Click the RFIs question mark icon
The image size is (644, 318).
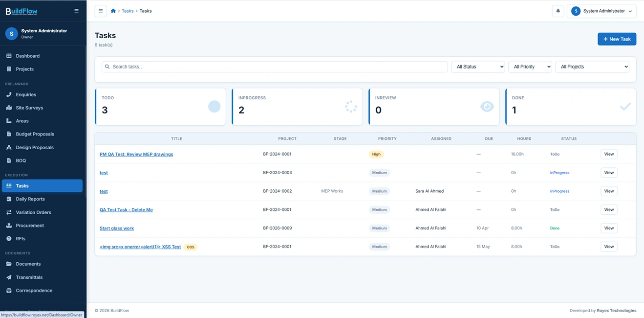point(9,239)
